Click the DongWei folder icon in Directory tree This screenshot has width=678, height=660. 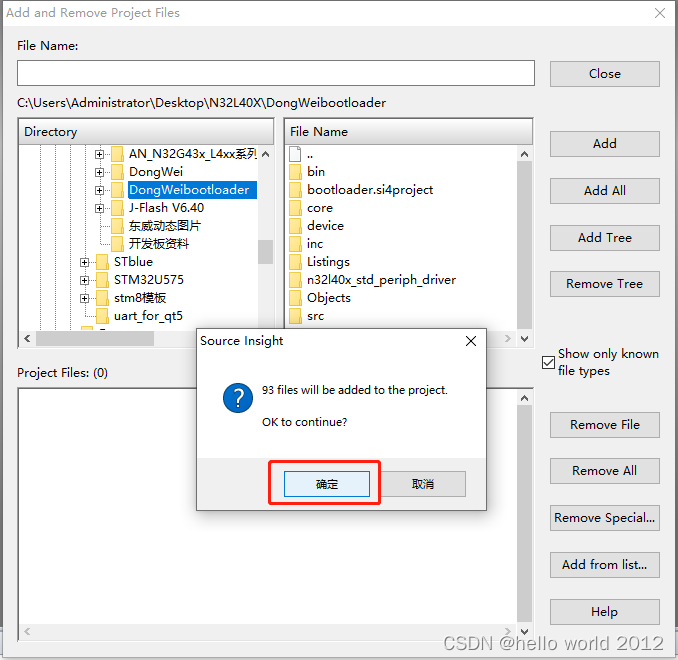(118, 172)
